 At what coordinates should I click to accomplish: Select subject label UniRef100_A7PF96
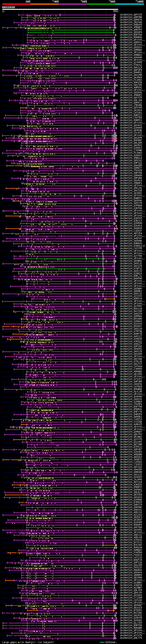(x=131, y=331)
